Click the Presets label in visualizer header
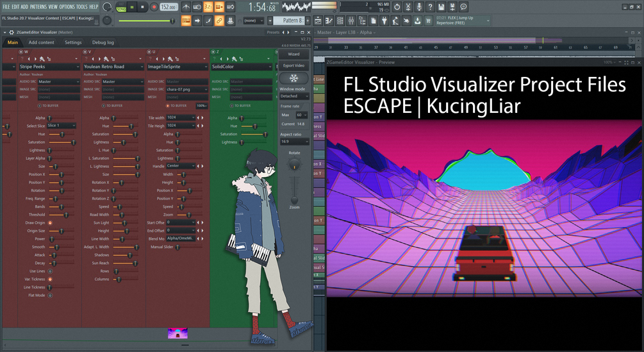 coord(273,32)
